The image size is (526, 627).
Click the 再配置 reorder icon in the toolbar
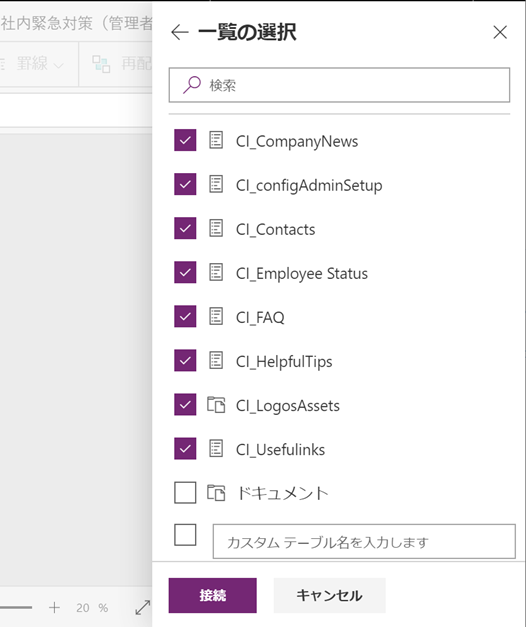point(101,64)
